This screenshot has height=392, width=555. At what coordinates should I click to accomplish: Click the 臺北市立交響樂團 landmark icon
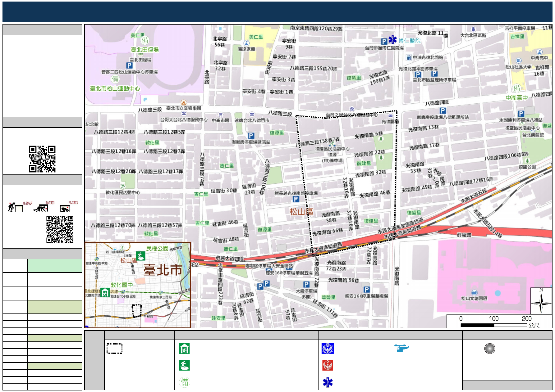click(184, 103)
